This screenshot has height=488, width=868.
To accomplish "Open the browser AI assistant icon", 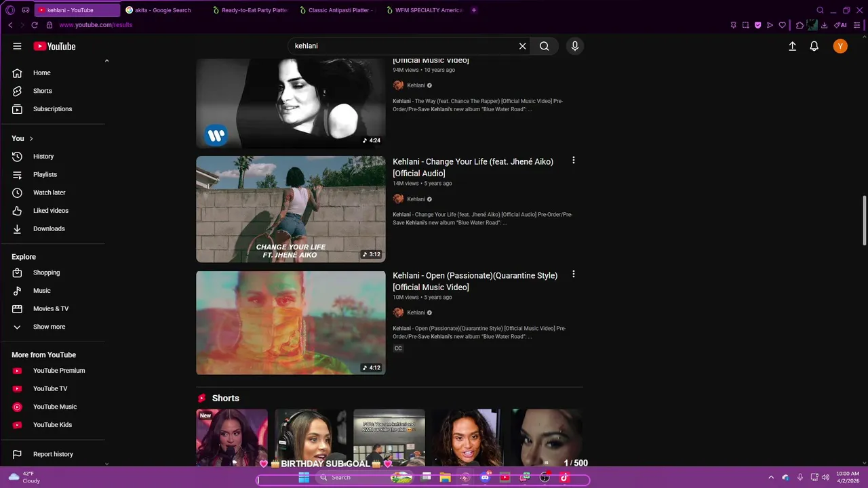I will 841,25.
